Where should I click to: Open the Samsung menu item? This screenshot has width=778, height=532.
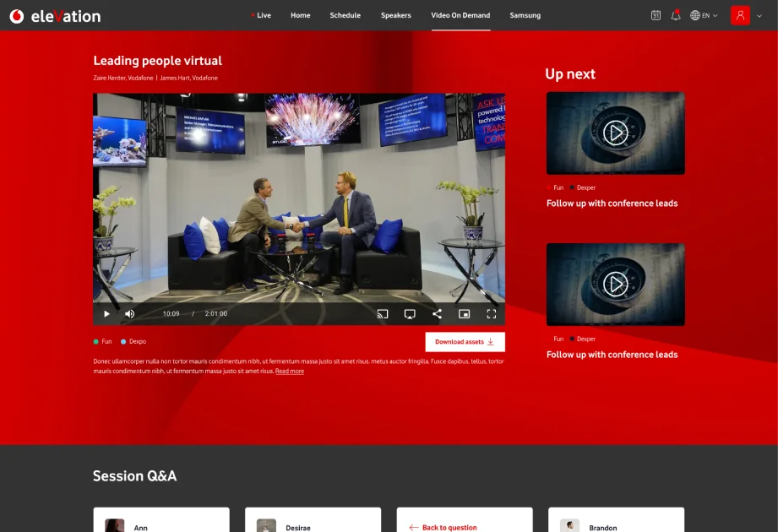[525, 15]
